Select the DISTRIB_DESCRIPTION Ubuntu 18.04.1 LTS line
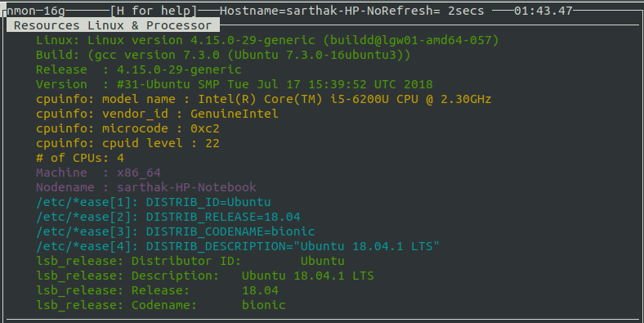This screenshot has width=644, height=323. coord(238,247)
